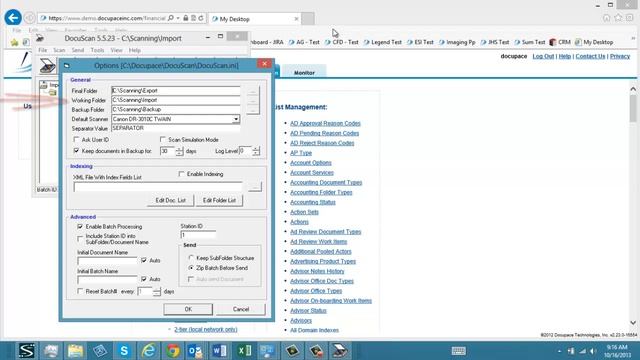The width and height of the screenshot is (640, 360).
Task: Click the browser forward arrow button
Action: (29, 18)
